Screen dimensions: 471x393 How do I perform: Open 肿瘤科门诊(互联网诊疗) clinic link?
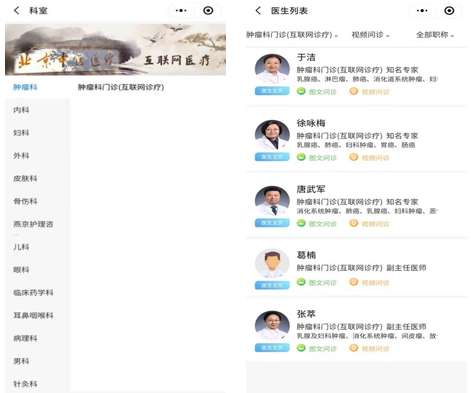pyautogui.click(x=121, y=87)
